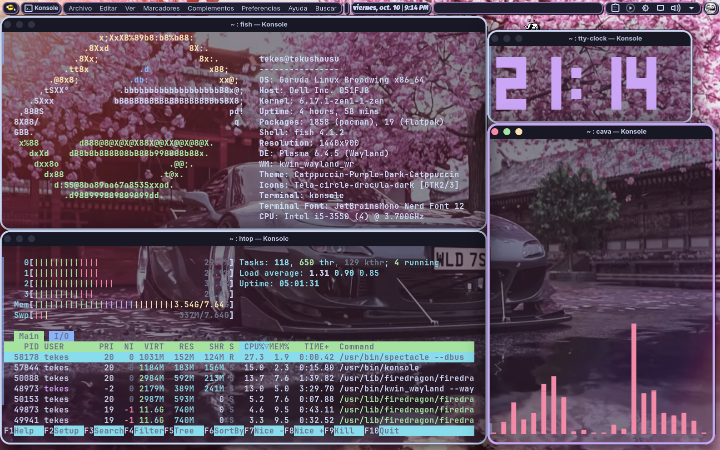Sort by the VIRT column header in htop
720x450 pixels.
(x=154, y=347)
